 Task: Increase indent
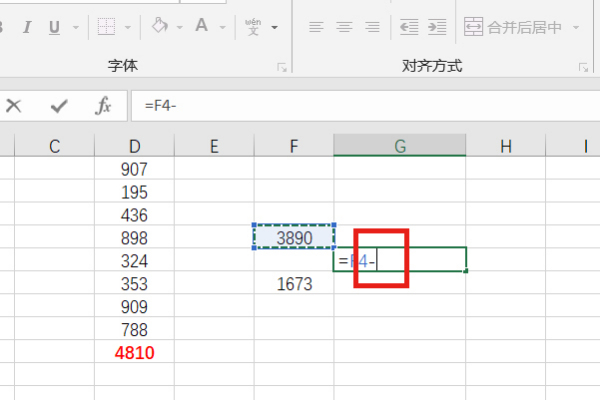point(437,27)
